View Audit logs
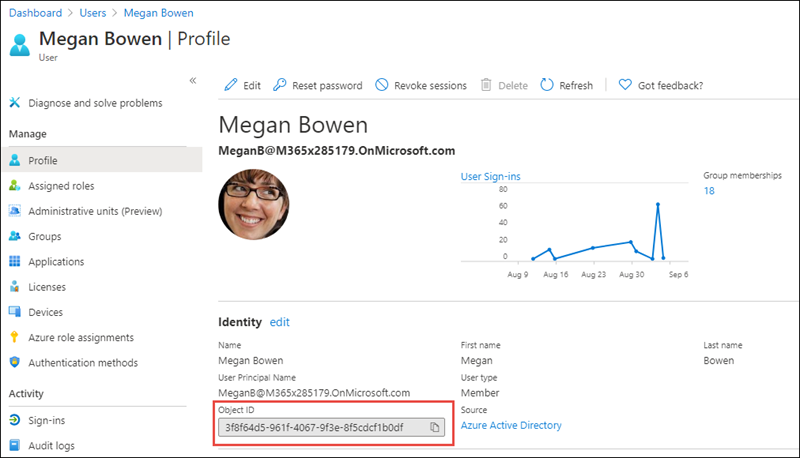This screenshot has height=458, width=800. click(51, 446)
